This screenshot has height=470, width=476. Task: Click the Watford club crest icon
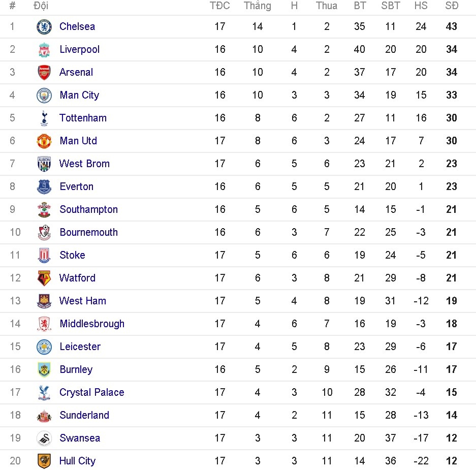44,278
